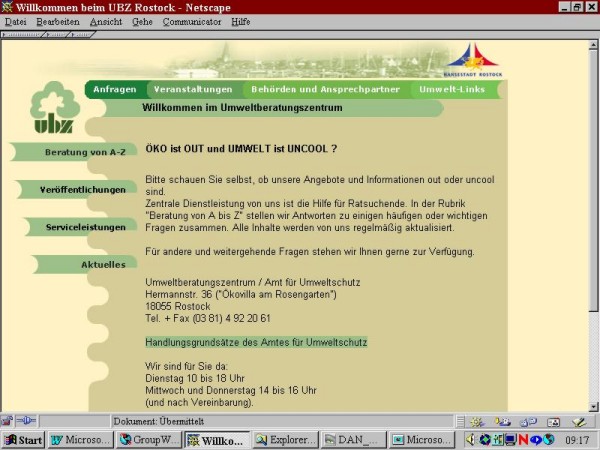Open the Behörden und Ansprechpartner tab
The width and height of the screenshot is (600, 450).
325,89
